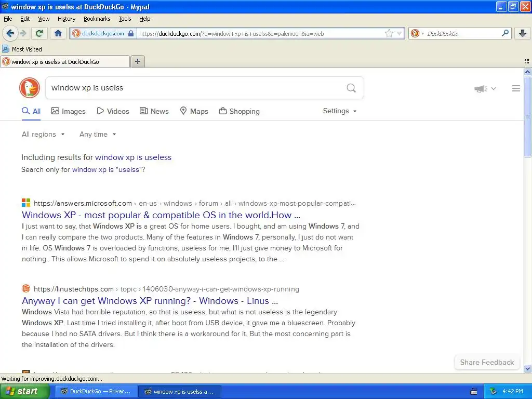Image resolution: width=532 pixels, height=399 pixels.
Task: Select the All results tab
Action: coord(31,111)
